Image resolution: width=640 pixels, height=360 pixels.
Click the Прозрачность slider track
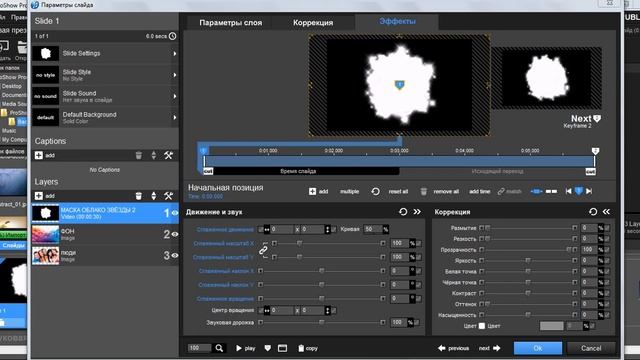coord(528,249)
